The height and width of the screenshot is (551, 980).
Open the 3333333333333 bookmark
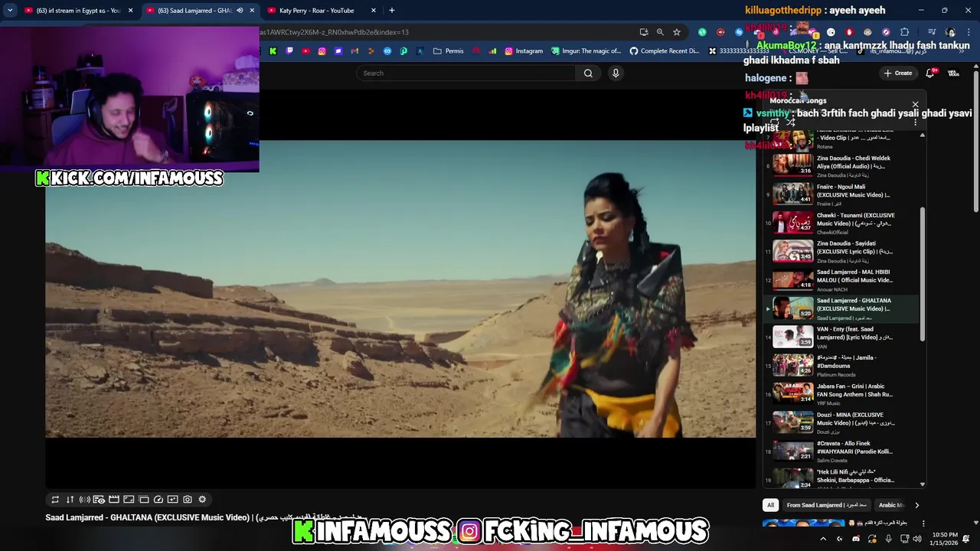(739, 51)
